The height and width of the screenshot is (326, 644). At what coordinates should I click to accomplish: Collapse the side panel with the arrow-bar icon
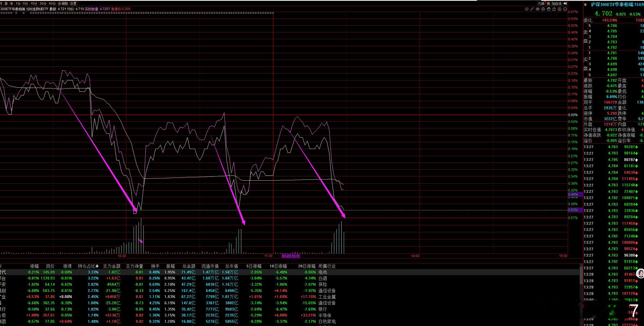[565, 4]
